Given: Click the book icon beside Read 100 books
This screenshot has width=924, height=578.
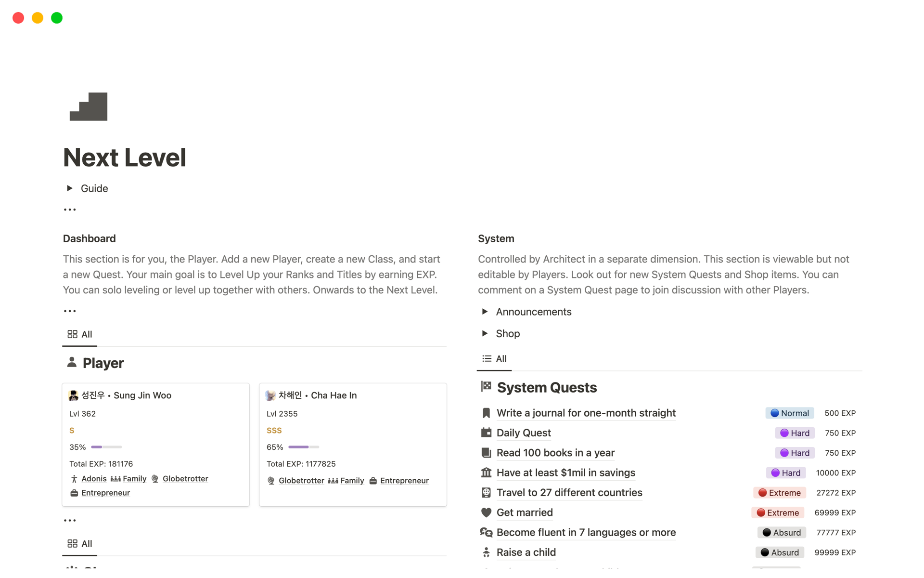Looking at the screenshot, I should pyautogui.click(x=486, y=453).
